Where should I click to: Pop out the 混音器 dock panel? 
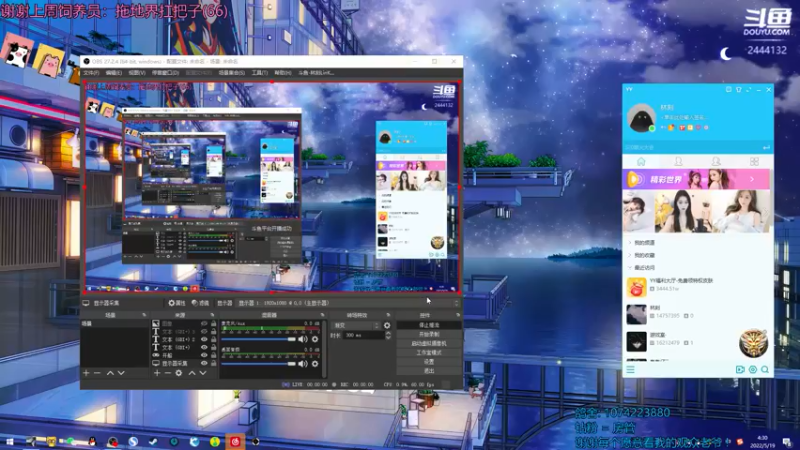tap(322, 315)
